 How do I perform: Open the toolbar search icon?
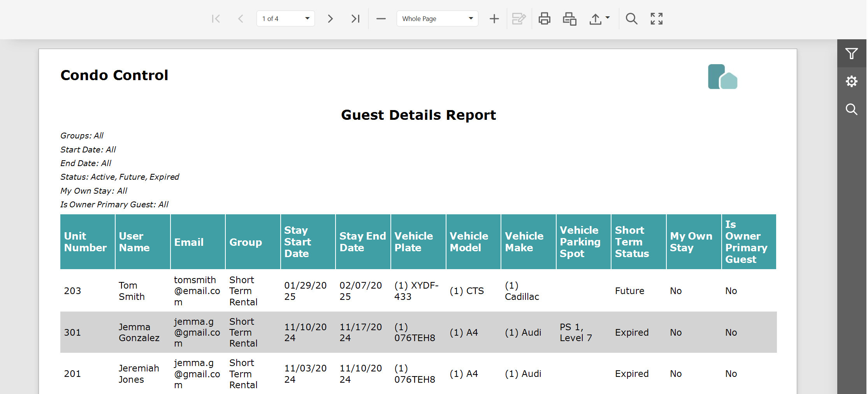click(x=631, y=19)
